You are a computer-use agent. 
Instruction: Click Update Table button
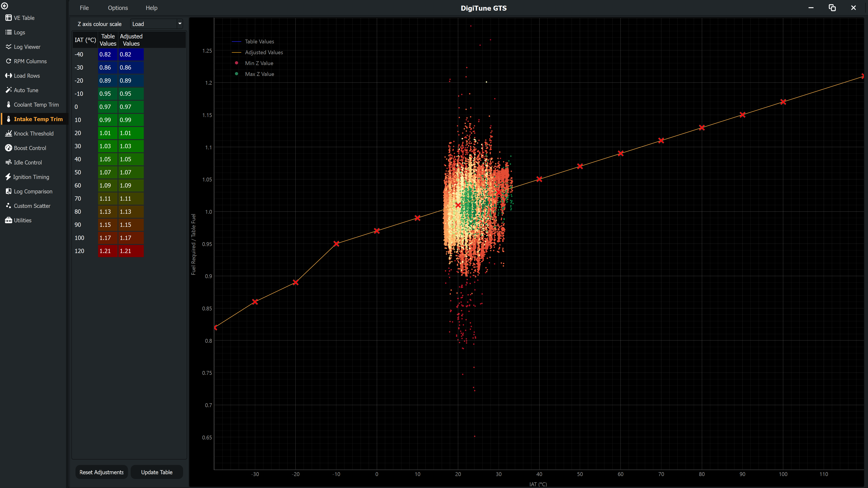(x=157, y=472)
